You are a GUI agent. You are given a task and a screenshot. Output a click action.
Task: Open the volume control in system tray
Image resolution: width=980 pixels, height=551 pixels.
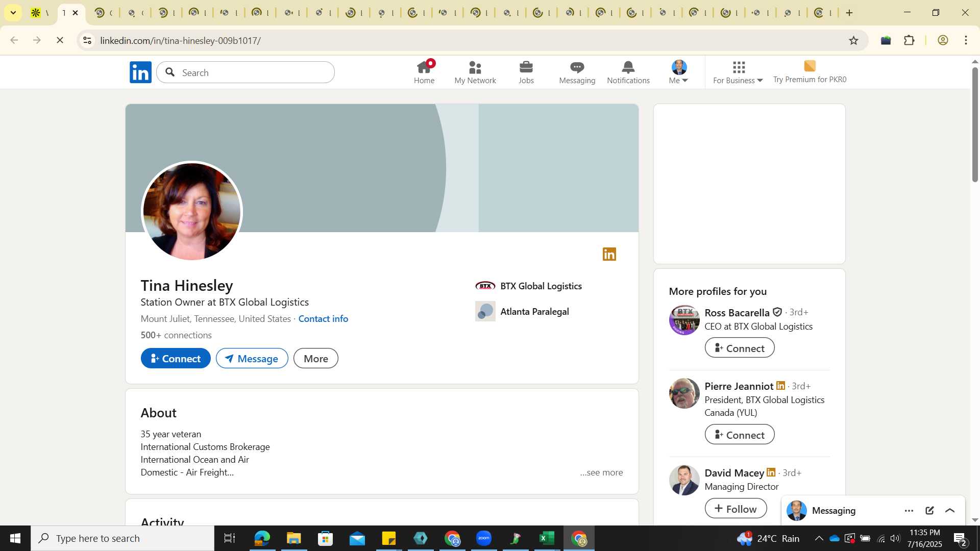tap(895, 538)
